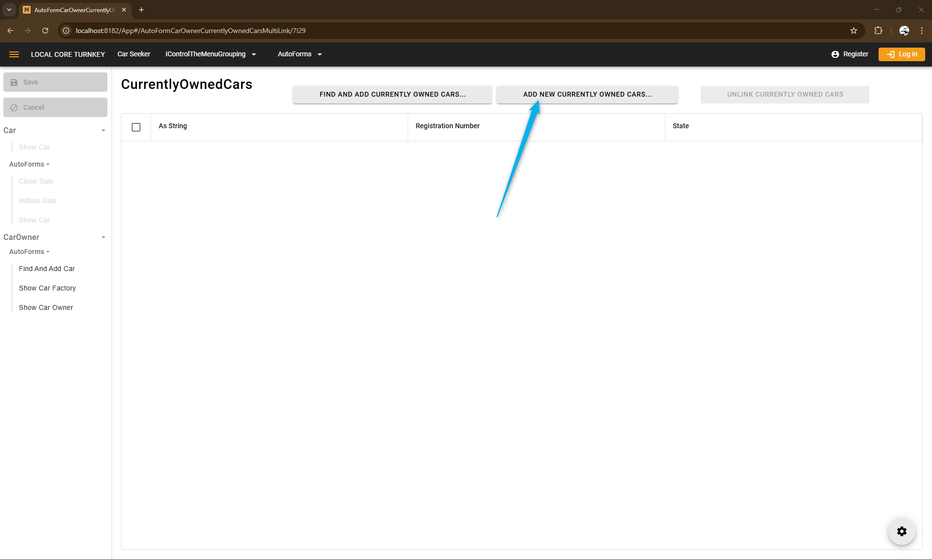Open Car Seeker from the top menu
This screenshot has height=560, width=932.
(x=134, y=54)
